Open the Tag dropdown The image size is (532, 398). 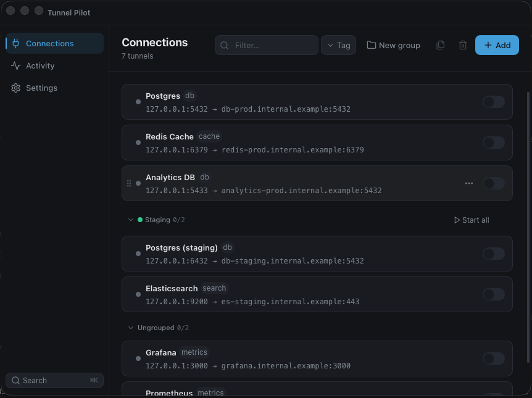click(338, 45)
